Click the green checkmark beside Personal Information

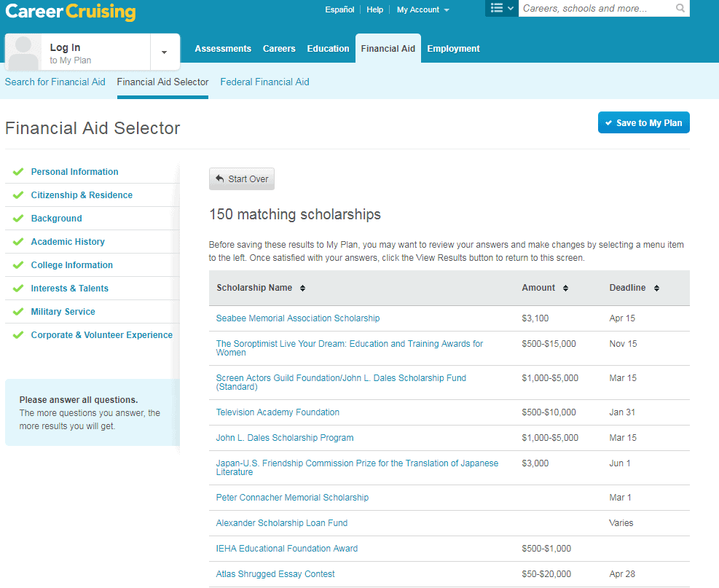(18, 172)
